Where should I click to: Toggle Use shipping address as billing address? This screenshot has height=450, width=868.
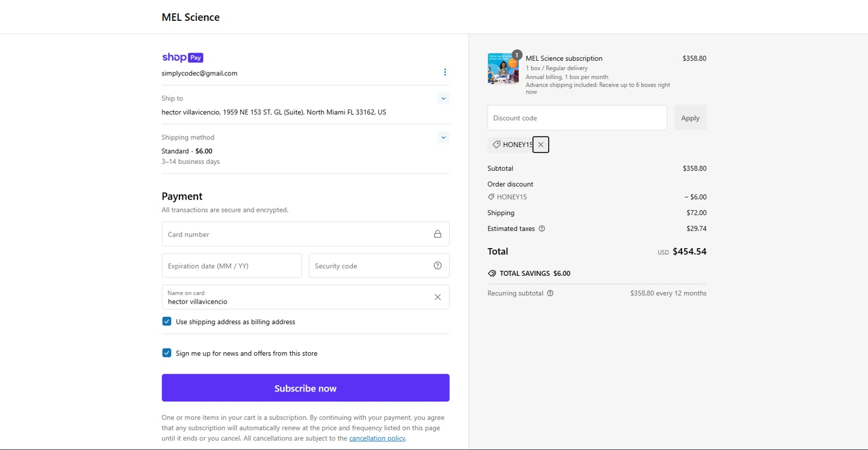tap(167, 322)
